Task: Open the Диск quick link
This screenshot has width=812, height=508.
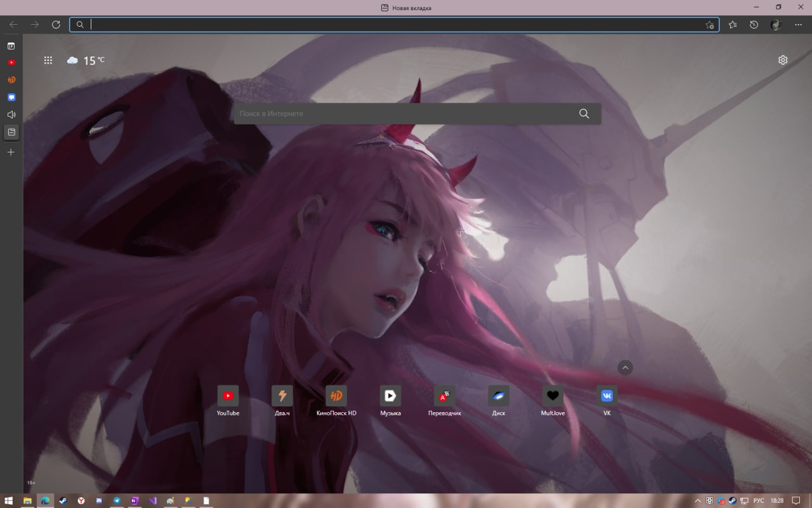Action: click(x=499, y=401)
